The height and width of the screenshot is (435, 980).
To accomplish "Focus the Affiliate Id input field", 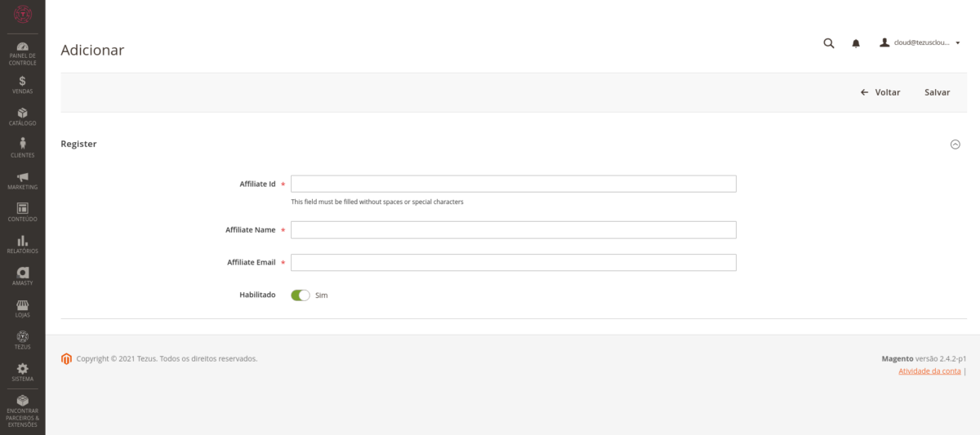I will (514, 184).
